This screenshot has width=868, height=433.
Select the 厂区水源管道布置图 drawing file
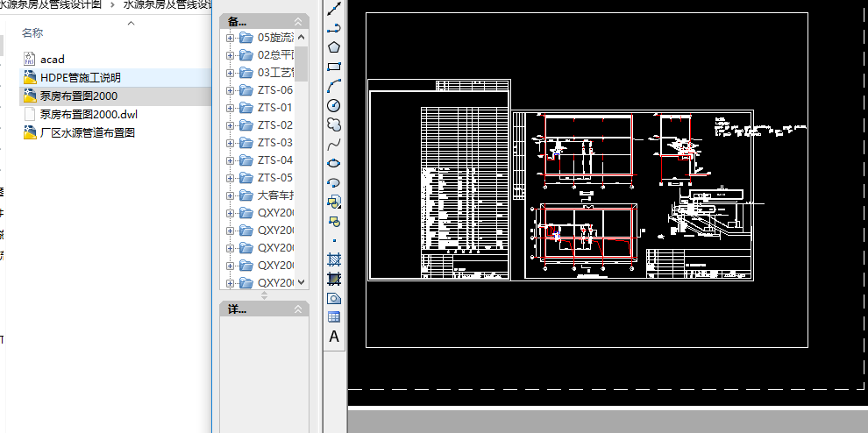[x=88, y=132]
